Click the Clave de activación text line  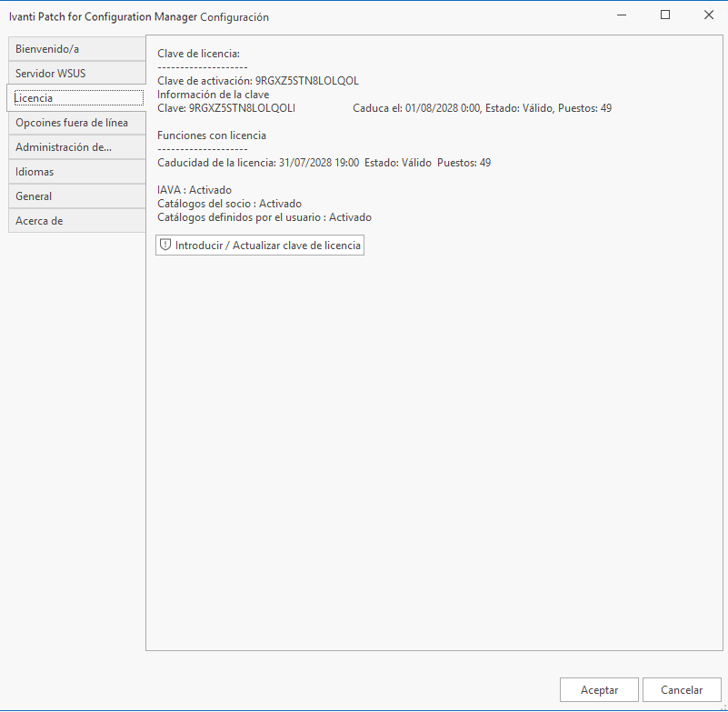coord(258,81)
